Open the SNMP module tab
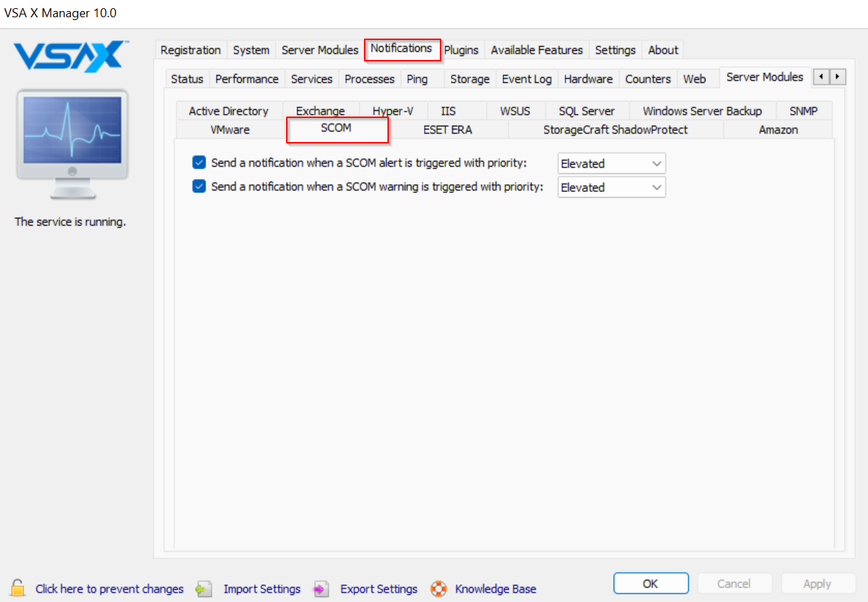Image resolution: width=868 pixels, height=602 pixels. [803, 111]
